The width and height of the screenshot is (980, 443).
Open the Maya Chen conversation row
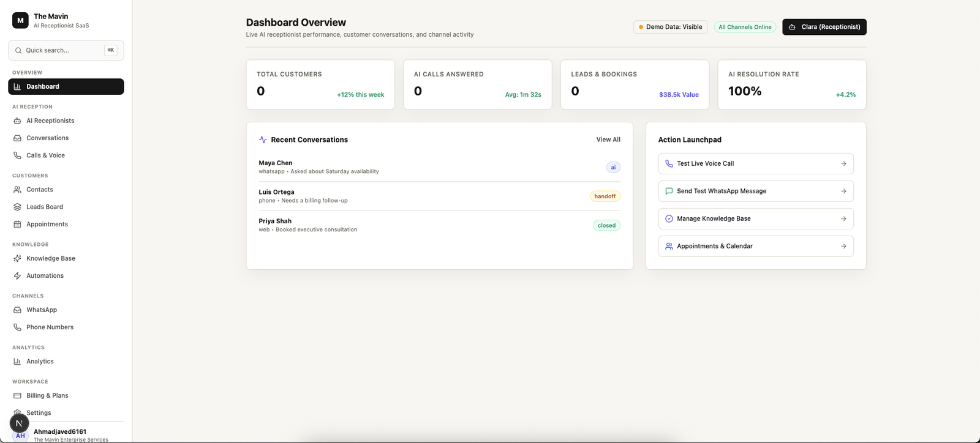point(440,167)
